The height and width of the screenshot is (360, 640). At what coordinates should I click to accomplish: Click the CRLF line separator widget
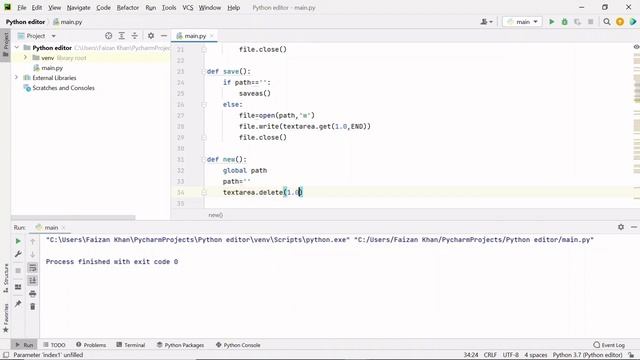click(x=490, y=355)
